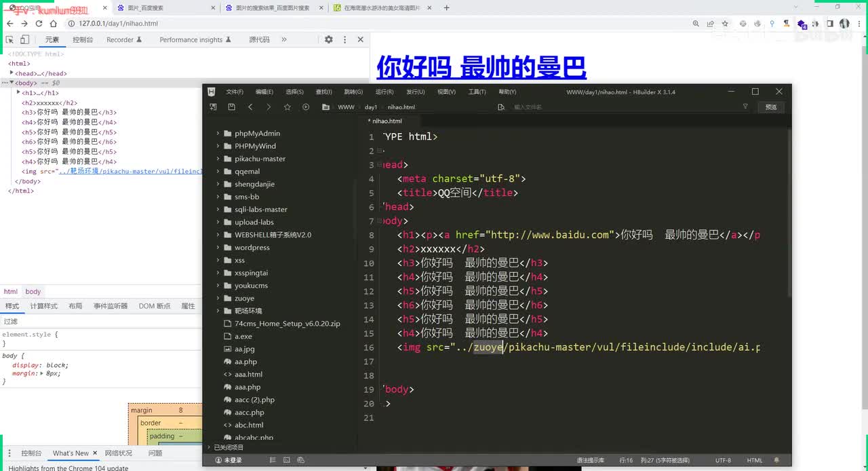Click the HBuilder logo icon
The width and height of the screenshot is (868, 471).
(212, 92)
